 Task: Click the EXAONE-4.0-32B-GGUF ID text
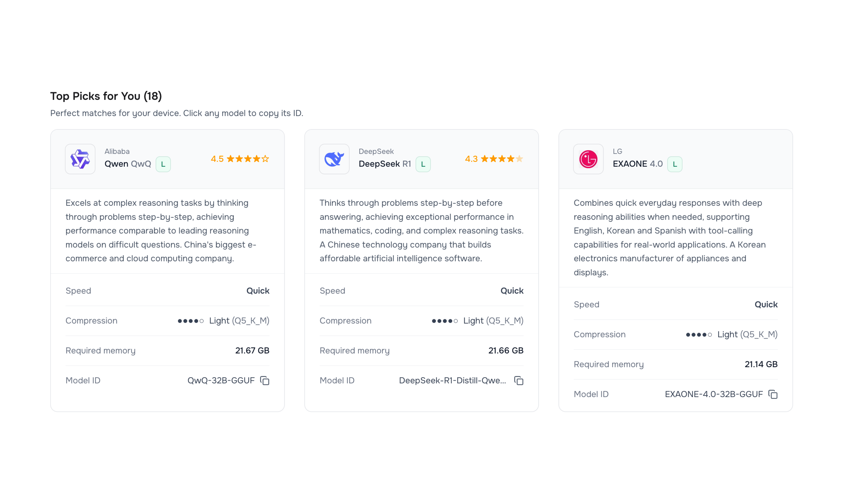(x=714, y=394)
